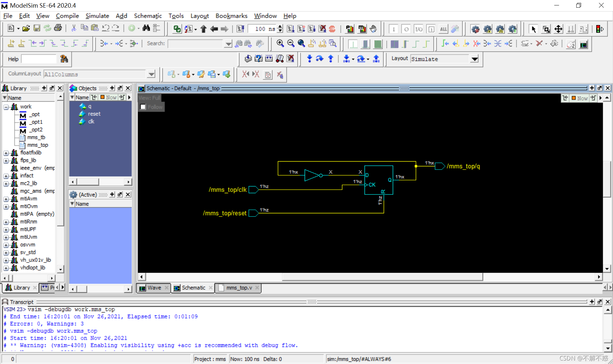Open the Layout Simulate dropdown
The image size is (613, 364).
[x=475, y=59]
